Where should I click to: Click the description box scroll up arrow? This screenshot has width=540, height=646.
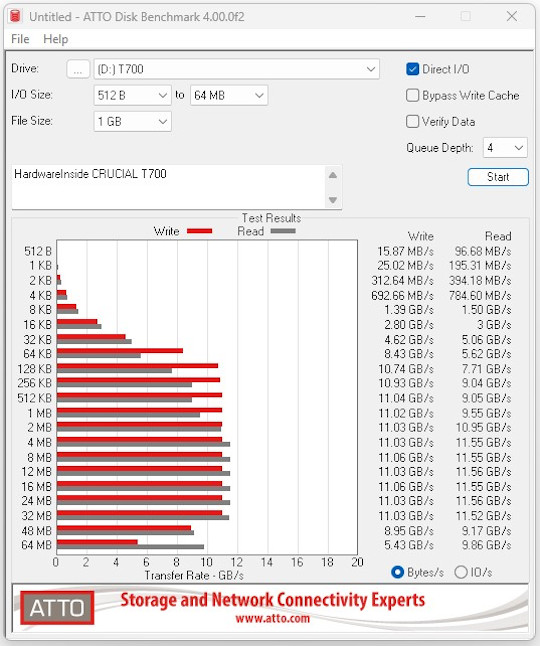[x=333, y=176]
